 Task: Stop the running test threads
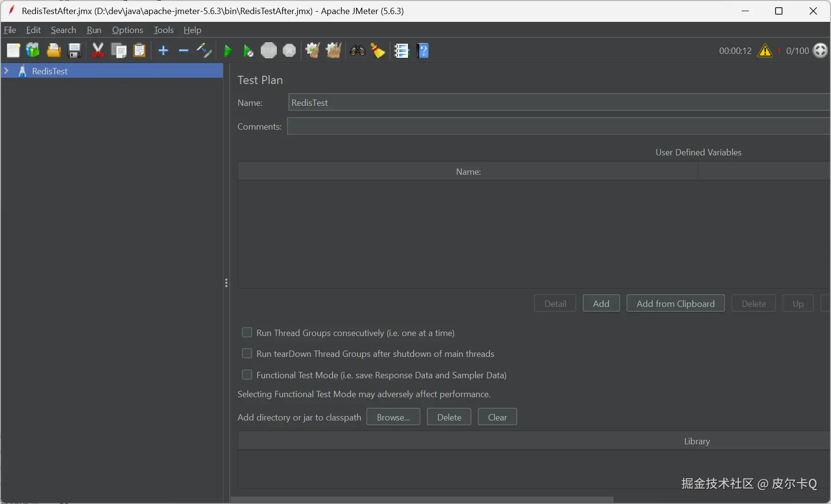[269, 50]
